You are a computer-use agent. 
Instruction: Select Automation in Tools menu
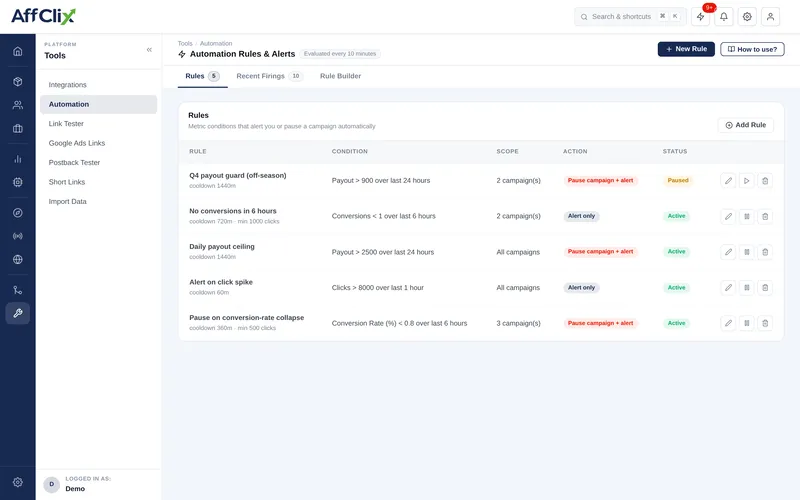tap(98, 104)
